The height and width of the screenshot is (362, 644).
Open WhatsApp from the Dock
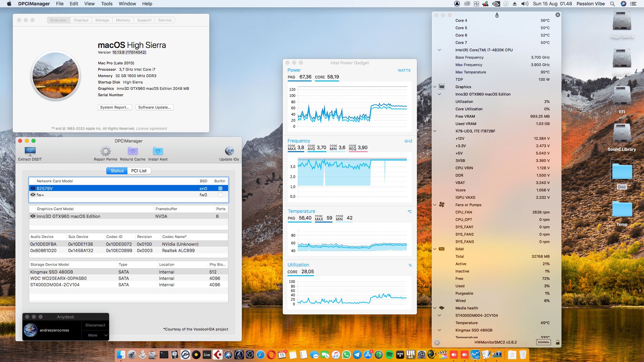coord(346,355)
